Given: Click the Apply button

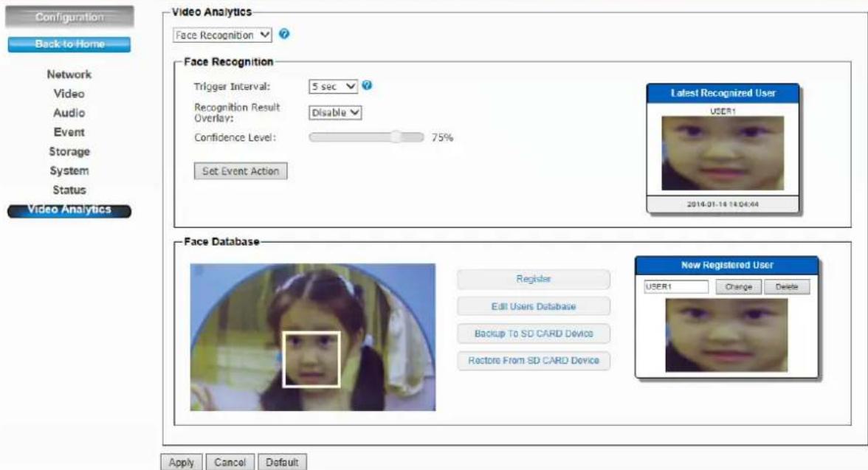Looking at the screenshot, I should [182, 462].
